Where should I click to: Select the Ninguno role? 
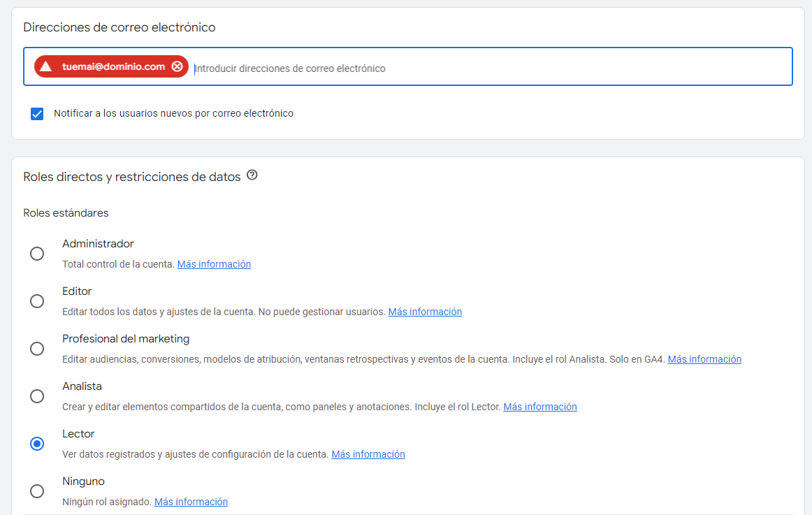click(37, 491)
